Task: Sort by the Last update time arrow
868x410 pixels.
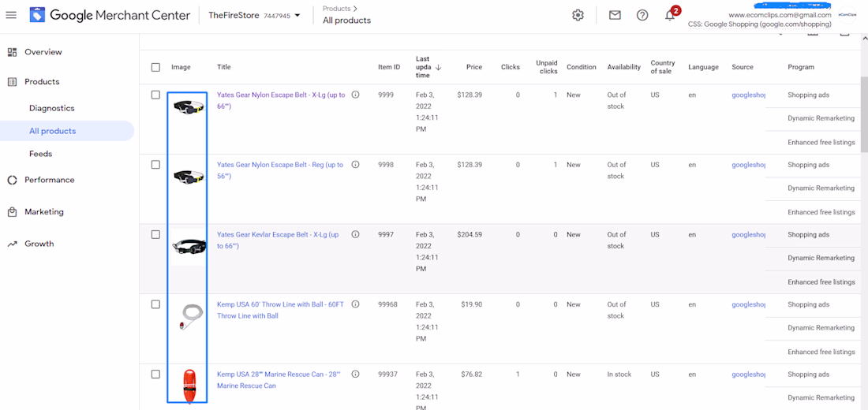Action: click(439, 68)
